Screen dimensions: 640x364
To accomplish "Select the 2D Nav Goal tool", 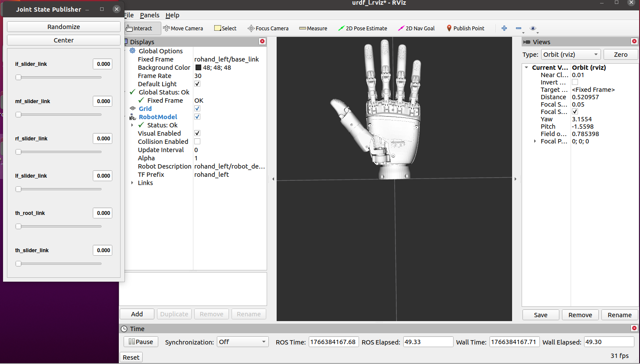I will point(416,28).
